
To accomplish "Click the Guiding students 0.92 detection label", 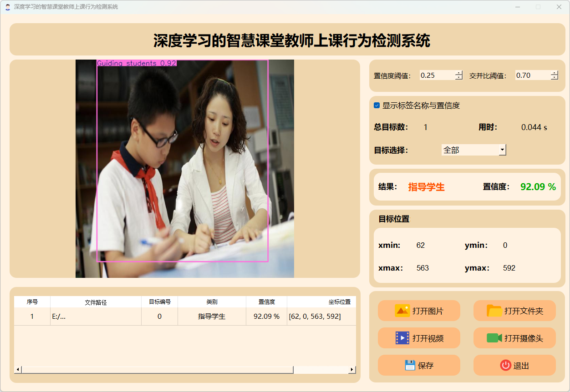I will [137, 63].
